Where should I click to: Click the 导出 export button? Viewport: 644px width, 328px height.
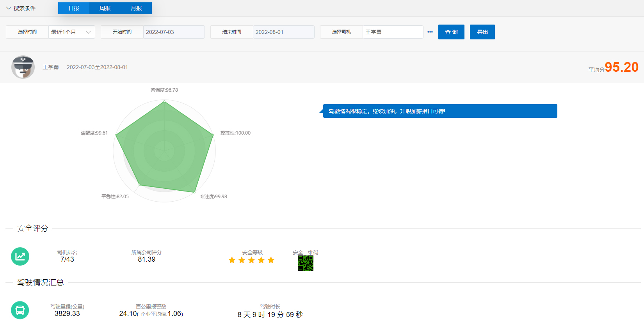coord(482,32)
